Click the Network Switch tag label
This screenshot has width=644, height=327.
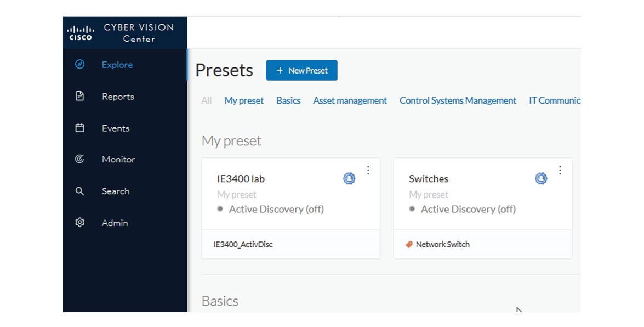coord(442,245)
